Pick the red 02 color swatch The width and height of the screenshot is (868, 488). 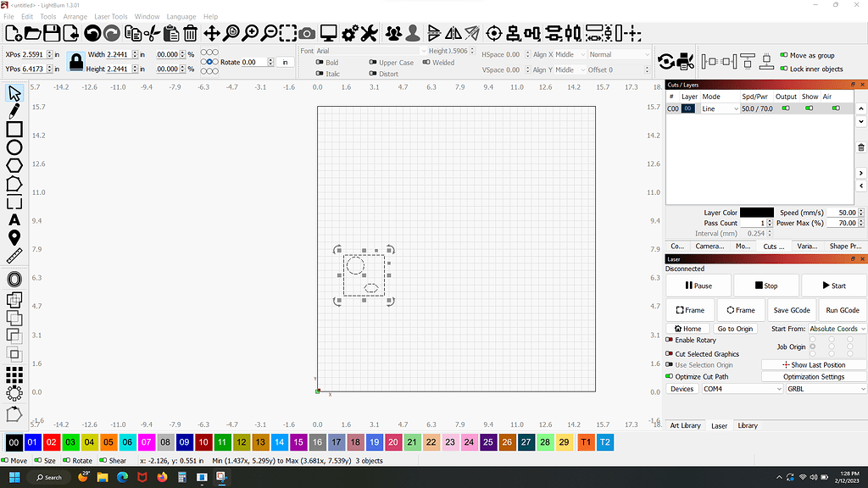coord(51,442)
